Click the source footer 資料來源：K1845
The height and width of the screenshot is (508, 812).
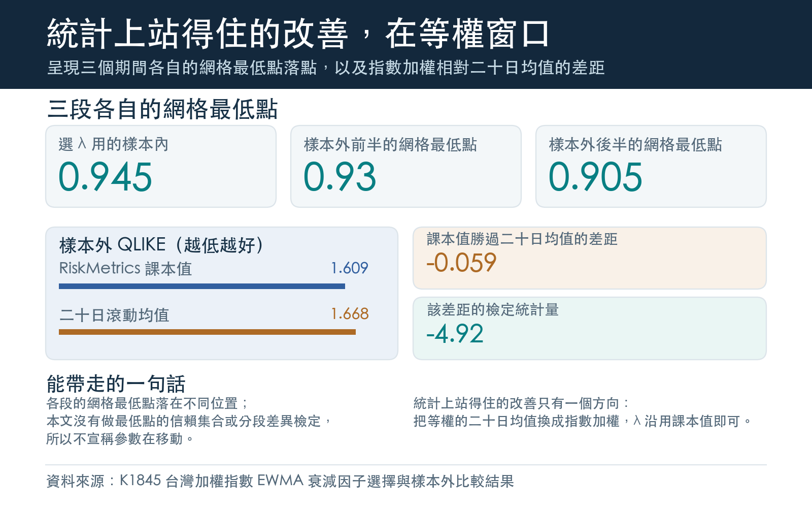(x=280, y=481)
